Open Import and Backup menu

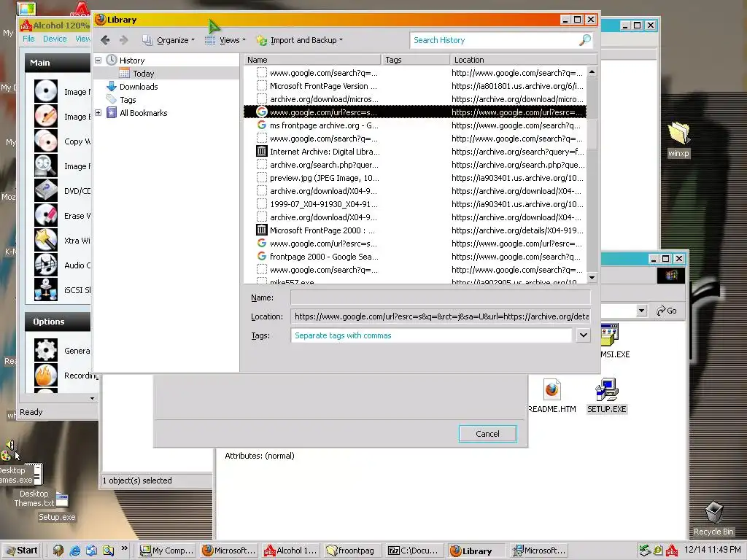(300, 40)
